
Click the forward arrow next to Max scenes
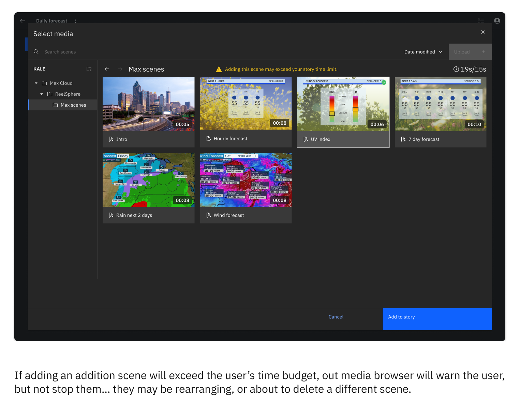tap(120, 69)
